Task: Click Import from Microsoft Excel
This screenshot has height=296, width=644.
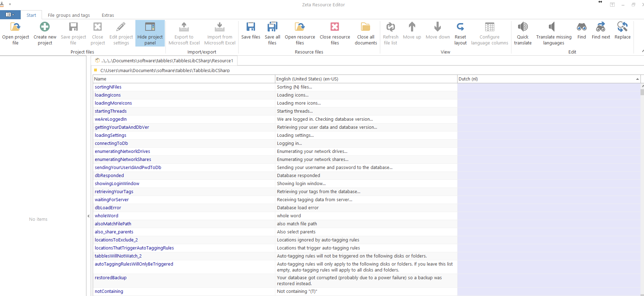Action: 220,34
